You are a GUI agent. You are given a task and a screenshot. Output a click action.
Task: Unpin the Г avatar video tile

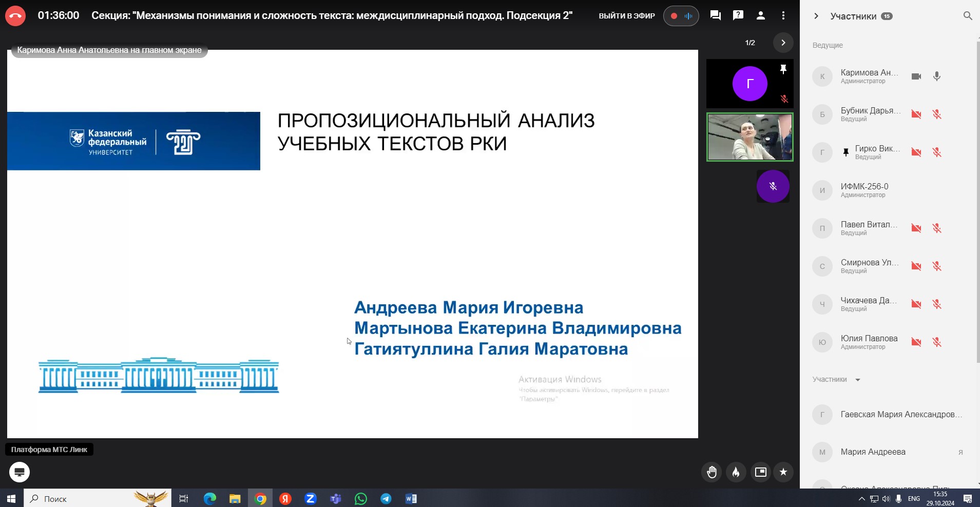[x=783, y=69]
